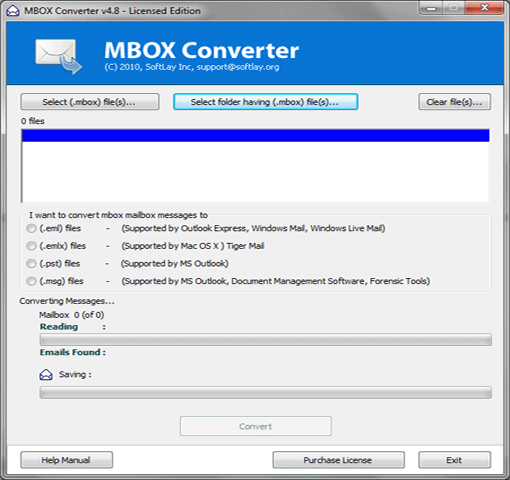The image size is (510, 480).
Task: Click the Saving progress bar
Action: coord(265,392)
